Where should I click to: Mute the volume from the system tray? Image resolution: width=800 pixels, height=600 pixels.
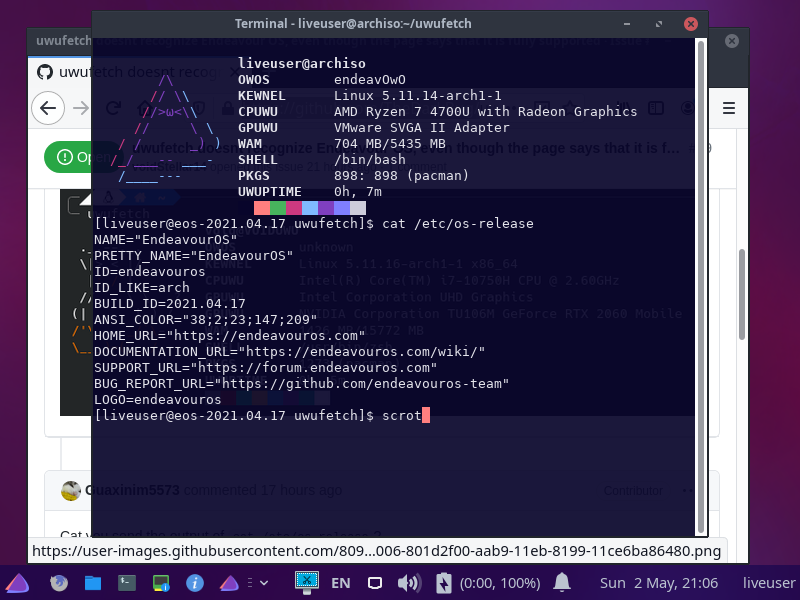point(407,582)
